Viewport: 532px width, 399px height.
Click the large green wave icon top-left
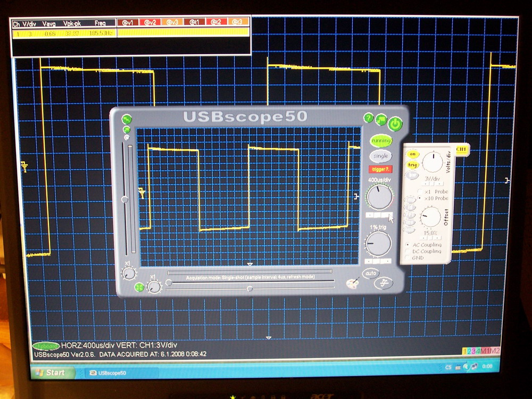(x=127, y=119)
